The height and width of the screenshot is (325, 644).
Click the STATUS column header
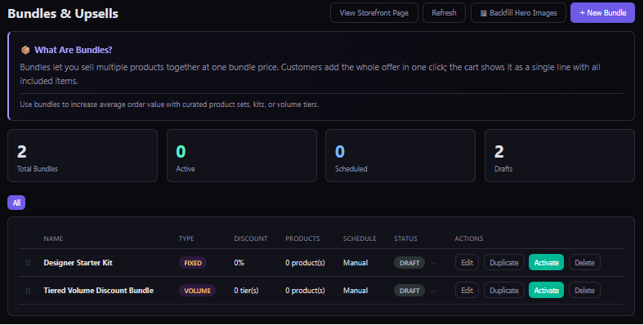point(405,238)
